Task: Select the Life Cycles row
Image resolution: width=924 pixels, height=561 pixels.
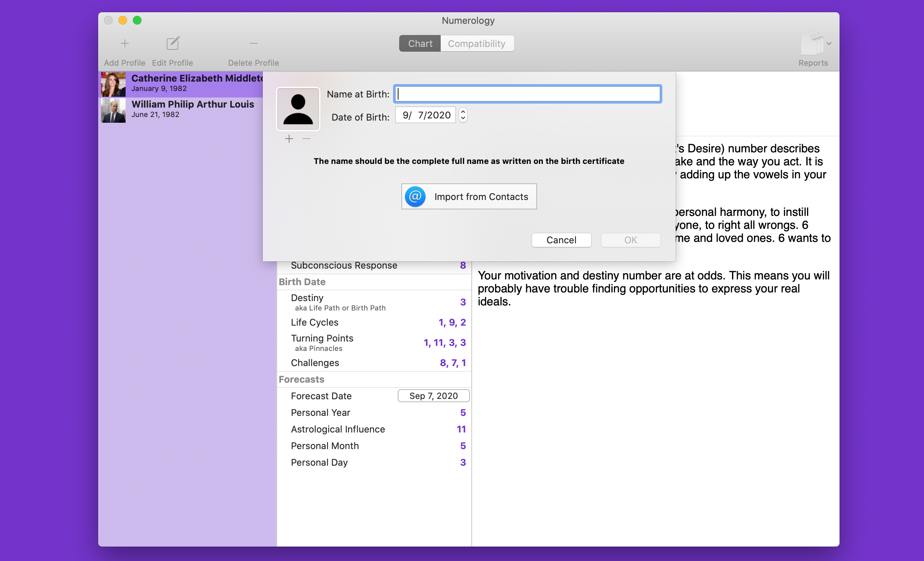Action: 374,322
